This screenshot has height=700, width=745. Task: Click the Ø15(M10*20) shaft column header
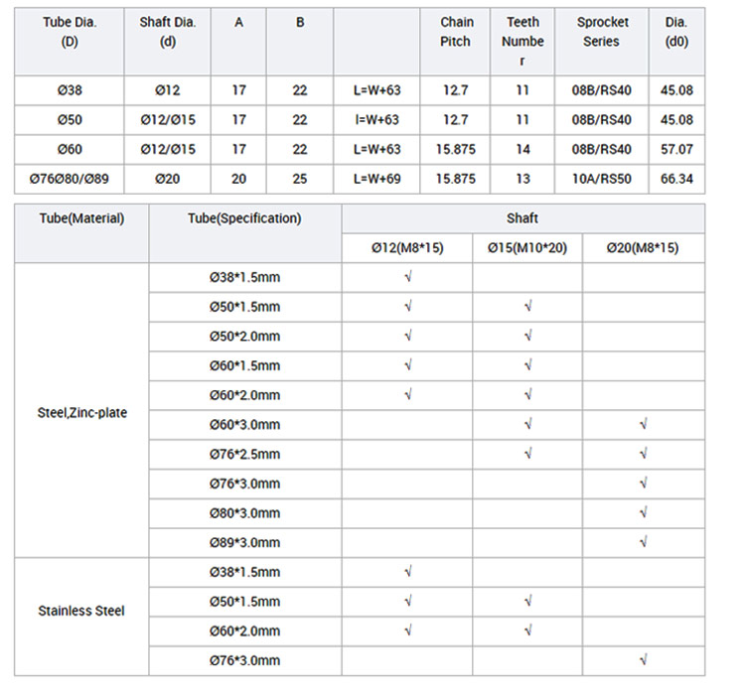(x=526, y=248)
